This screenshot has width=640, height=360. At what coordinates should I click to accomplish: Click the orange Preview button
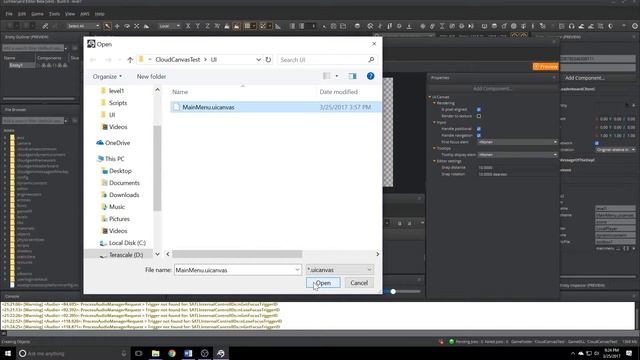[x=546, y=67]
